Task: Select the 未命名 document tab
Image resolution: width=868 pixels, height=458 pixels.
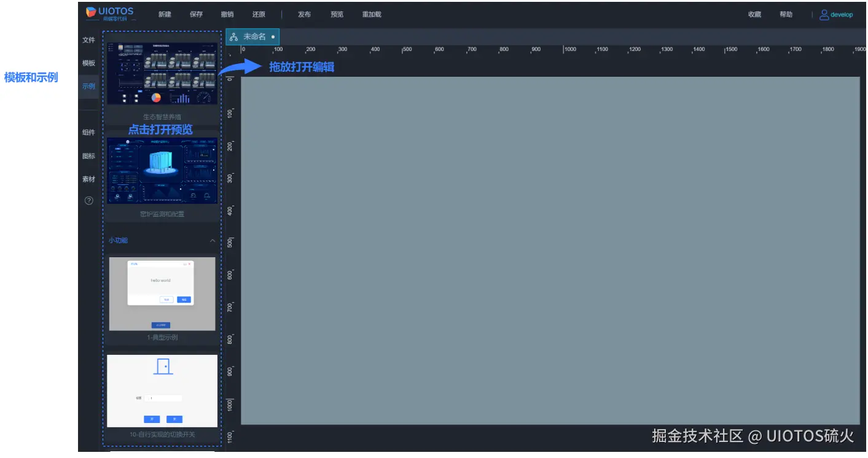Action: pyautogui.click(x=254, y=37)
